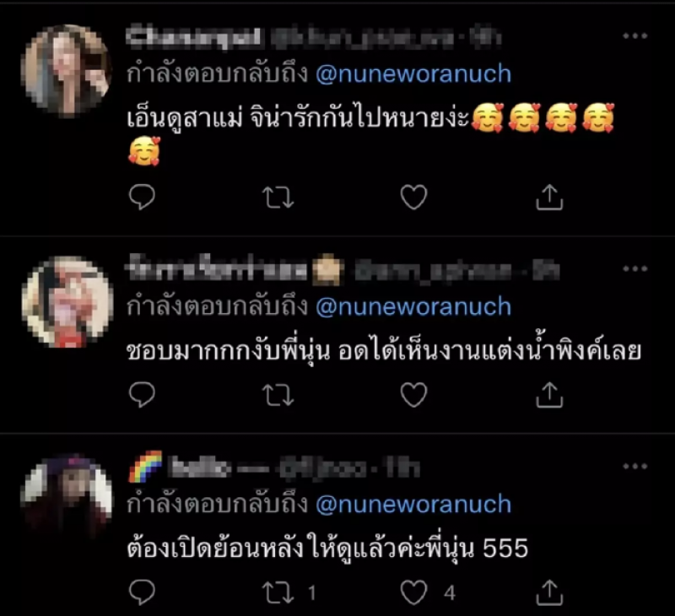Reply to the tweet with heart-face emojis
This screenshot has height=616, width=675.
point(142,197)
